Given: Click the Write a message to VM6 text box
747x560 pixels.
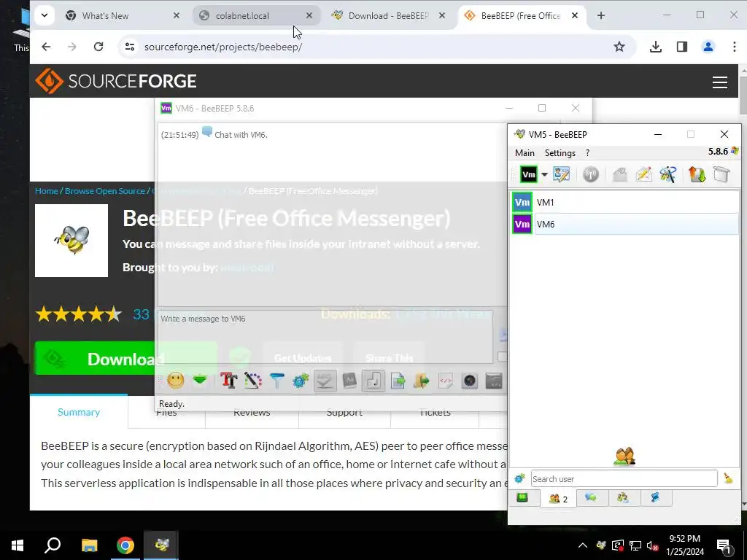Looking at the screenshot, I should point(325,336).
